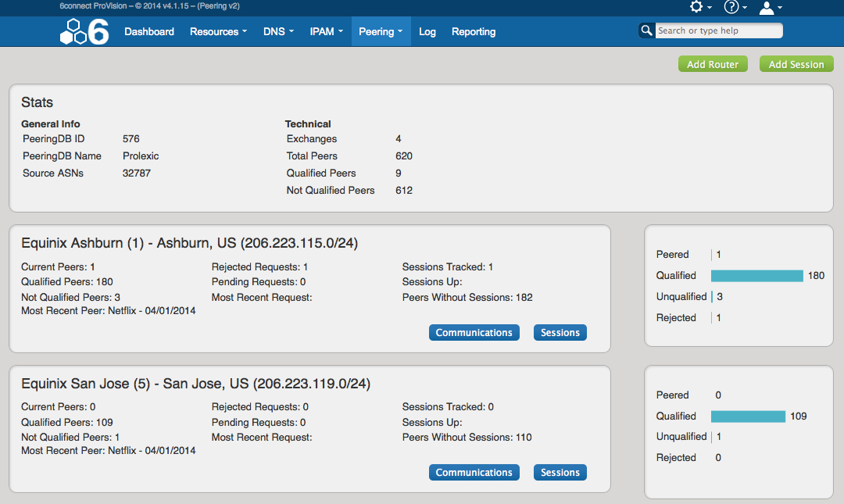Viewport: 844px width, 504px height.
Task: Click the search magnifier icon
Action: pyautogui.click(x=646, y=30)
